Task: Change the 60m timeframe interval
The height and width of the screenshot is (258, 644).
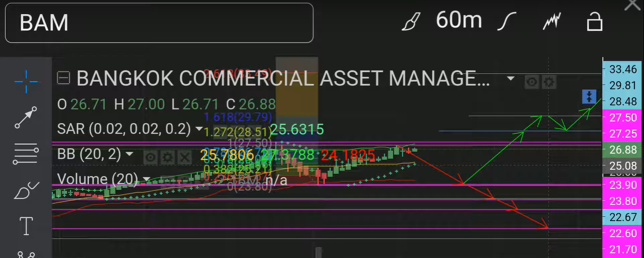Action: tap(459, 20)
